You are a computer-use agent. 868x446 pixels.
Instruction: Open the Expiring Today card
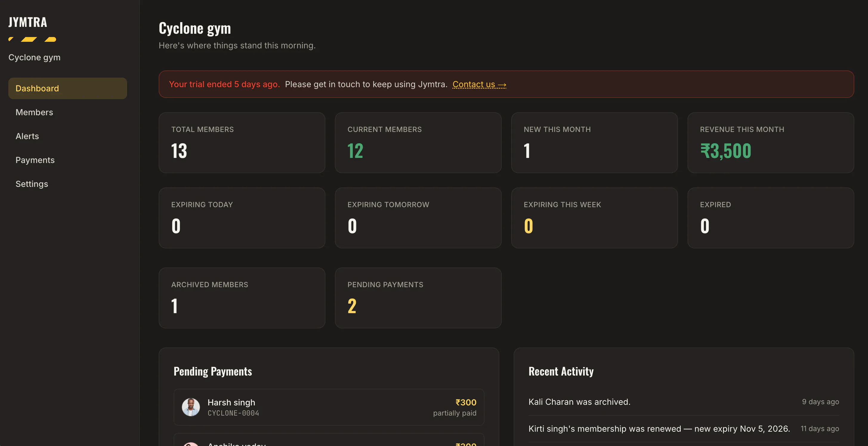click(242, 218)
